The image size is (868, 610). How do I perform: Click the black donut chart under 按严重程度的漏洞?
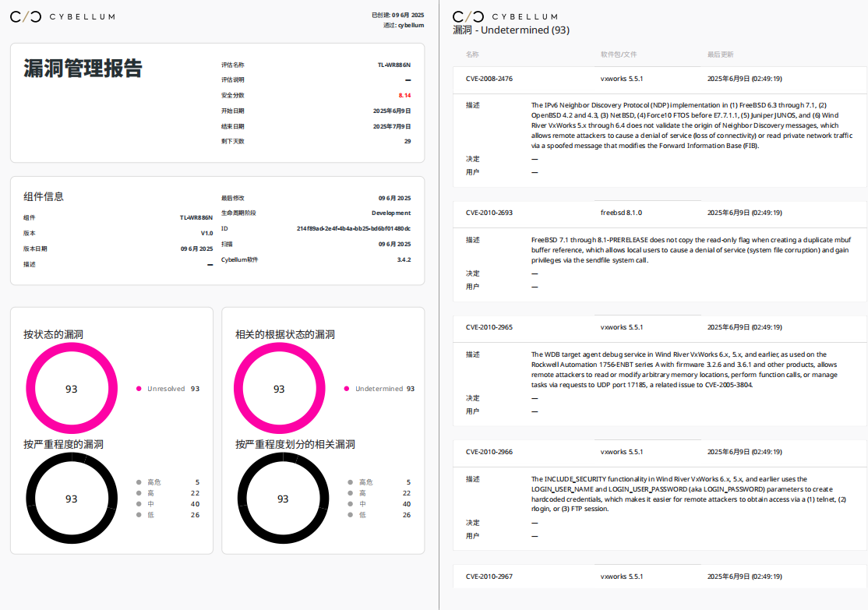(72, 498)
